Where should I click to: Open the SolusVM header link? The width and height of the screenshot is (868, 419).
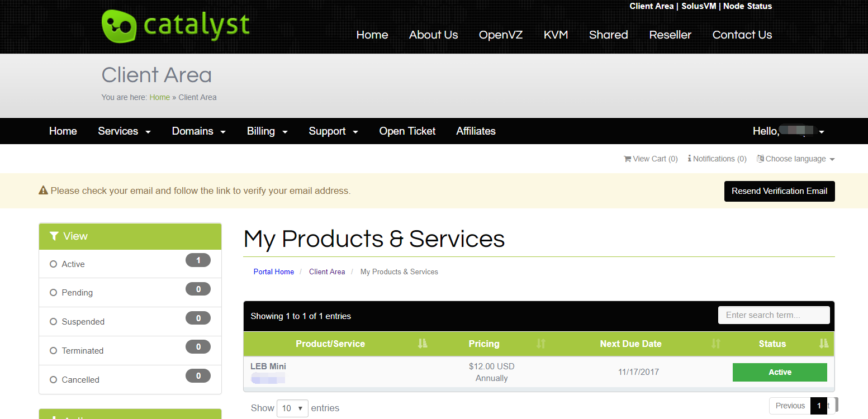[x=699, y=6]
